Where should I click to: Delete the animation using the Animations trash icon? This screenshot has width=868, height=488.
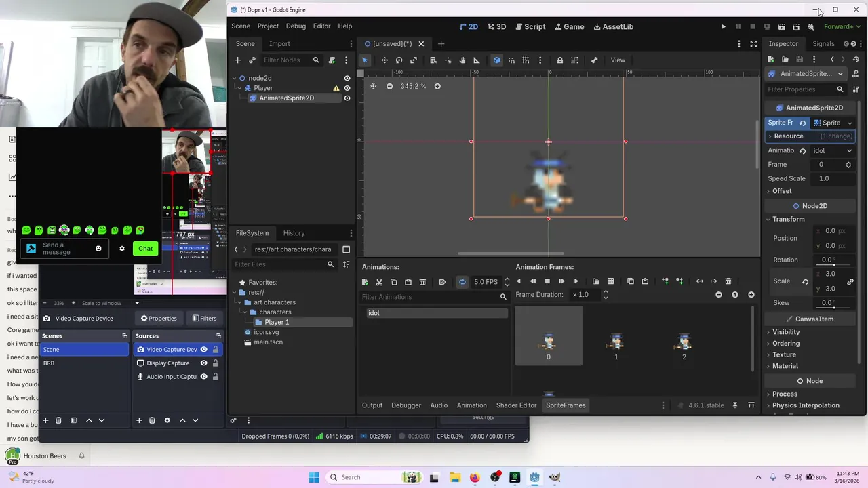[422, 282]
